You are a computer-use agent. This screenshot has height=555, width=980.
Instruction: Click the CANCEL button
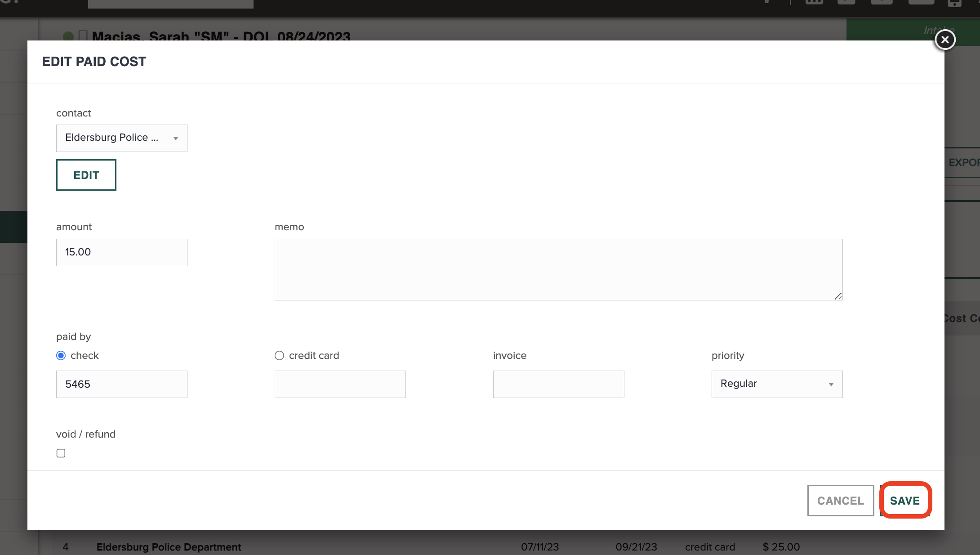(841, 501)
